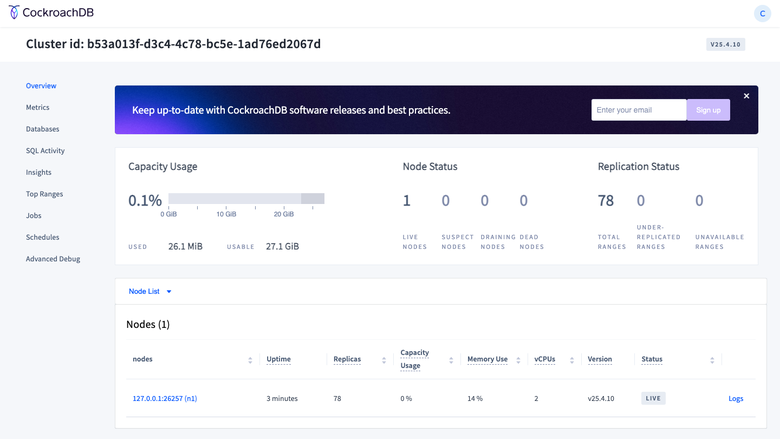Click the v25.4.10 table cell

click(x=601, y=398)
